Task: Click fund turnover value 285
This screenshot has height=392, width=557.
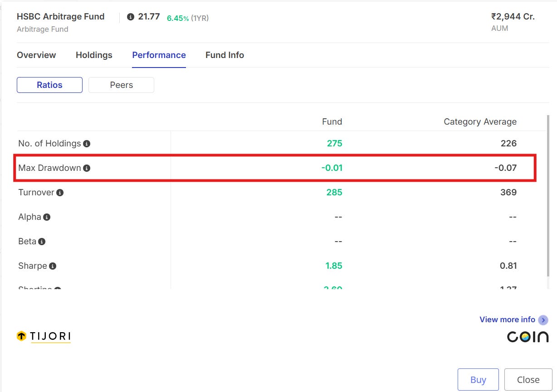Action: 334,193
